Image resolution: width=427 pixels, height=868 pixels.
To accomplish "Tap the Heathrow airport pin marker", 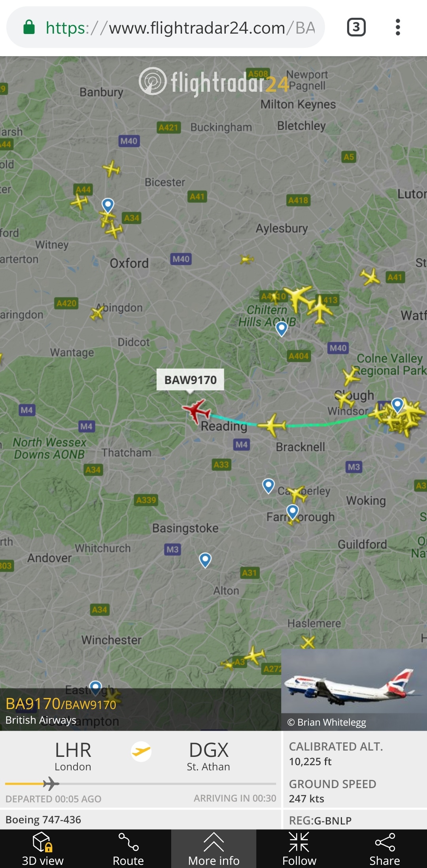I will point(397,405).
